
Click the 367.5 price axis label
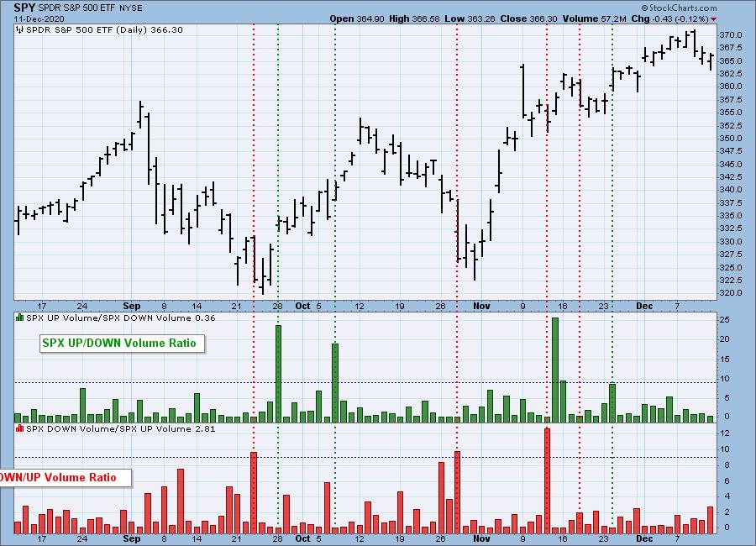point(731,48)
